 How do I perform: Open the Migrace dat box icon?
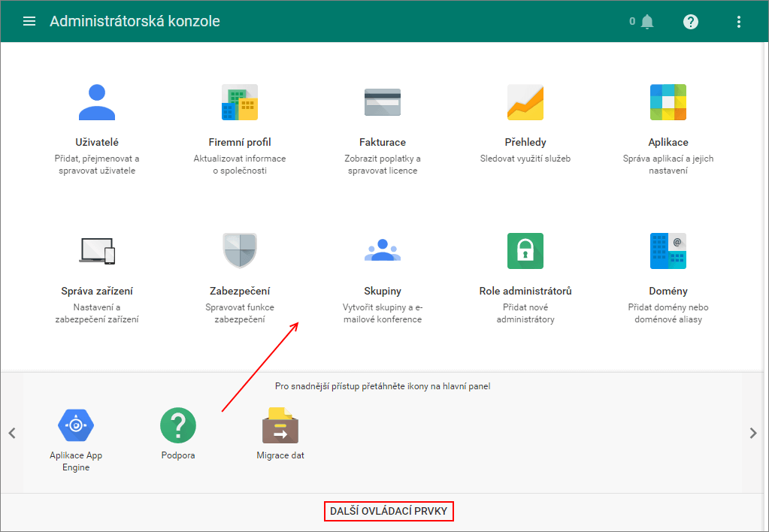(x=280, y=425)
